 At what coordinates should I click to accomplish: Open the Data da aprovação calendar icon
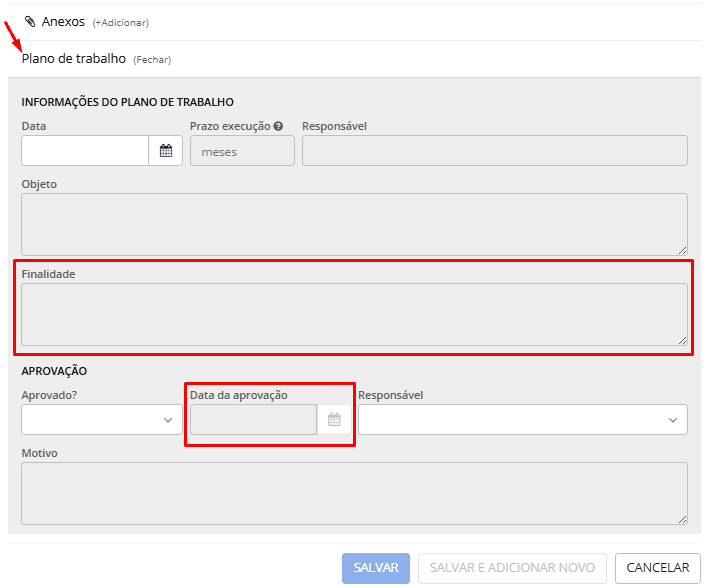334,420
